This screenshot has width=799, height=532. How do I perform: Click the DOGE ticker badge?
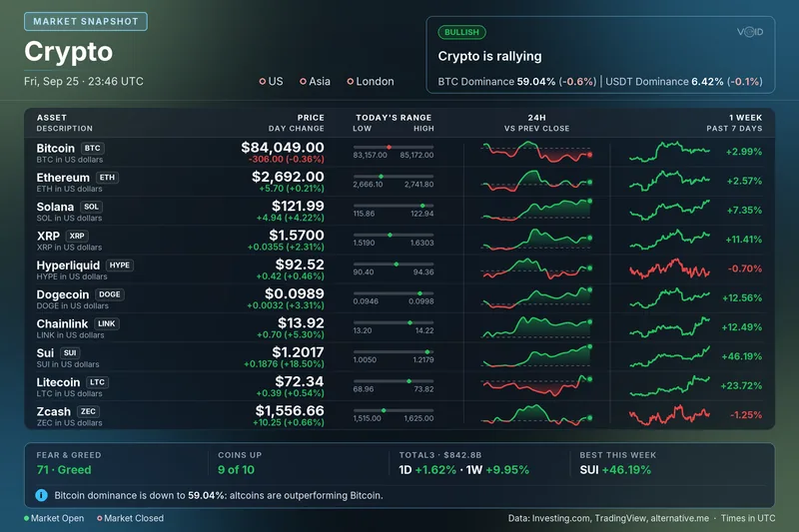(110, 294)
